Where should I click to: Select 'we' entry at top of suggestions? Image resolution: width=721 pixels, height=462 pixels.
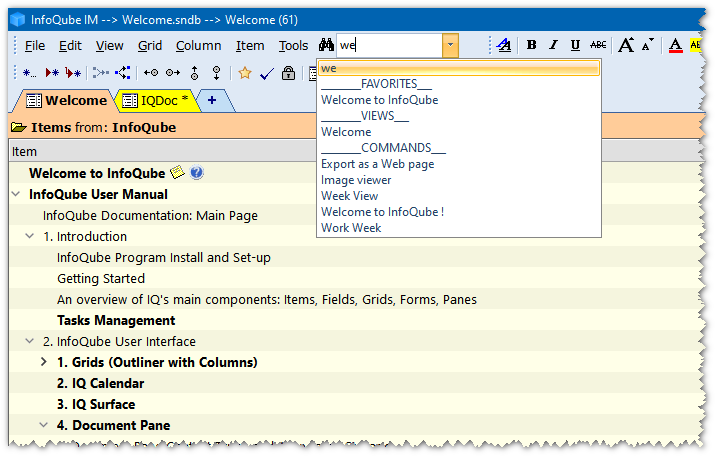459,68
